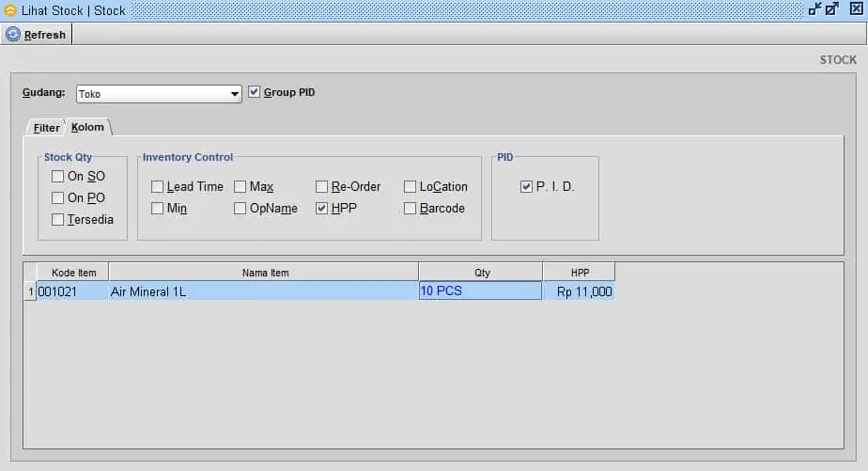The width and height of the screenshot is (868, 471).
Task: Check the Lead Time option
Action: 158,187
